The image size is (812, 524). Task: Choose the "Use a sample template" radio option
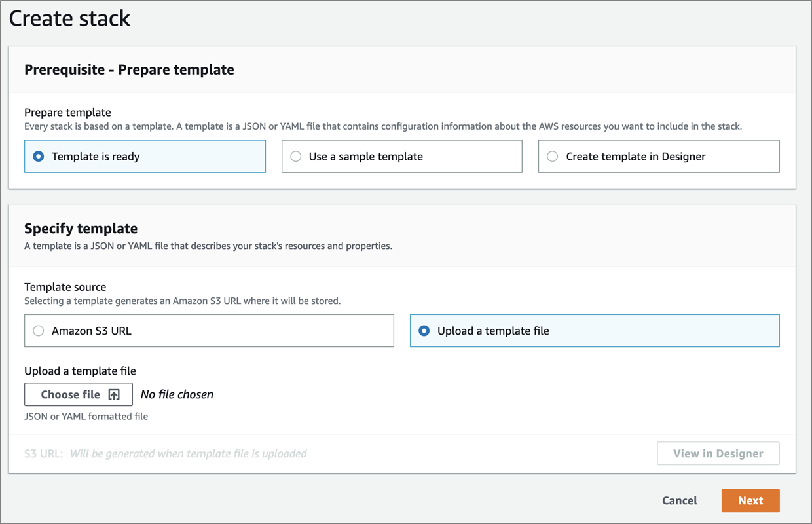[x=296, y=157]
